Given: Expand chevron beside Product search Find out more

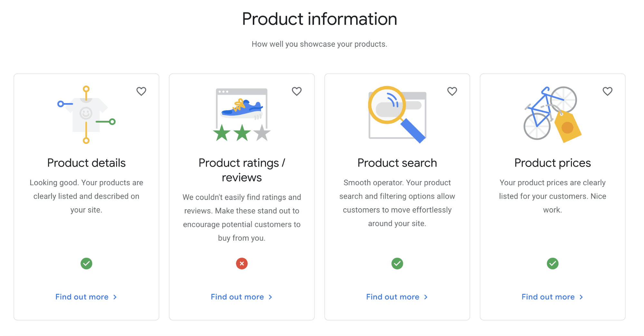Looking at the screenshot, I should 426,297.
